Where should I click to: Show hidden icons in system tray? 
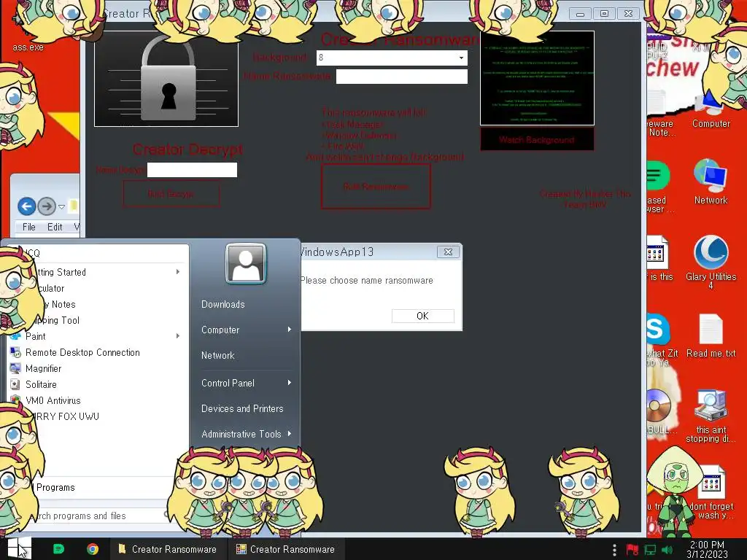point(614,550)
